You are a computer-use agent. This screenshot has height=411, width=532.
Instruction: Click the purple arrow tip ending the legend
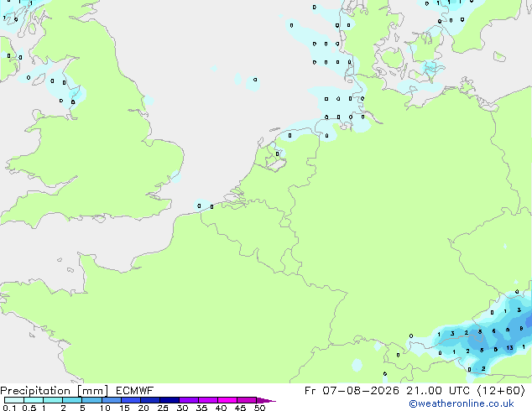pos(266,400)
